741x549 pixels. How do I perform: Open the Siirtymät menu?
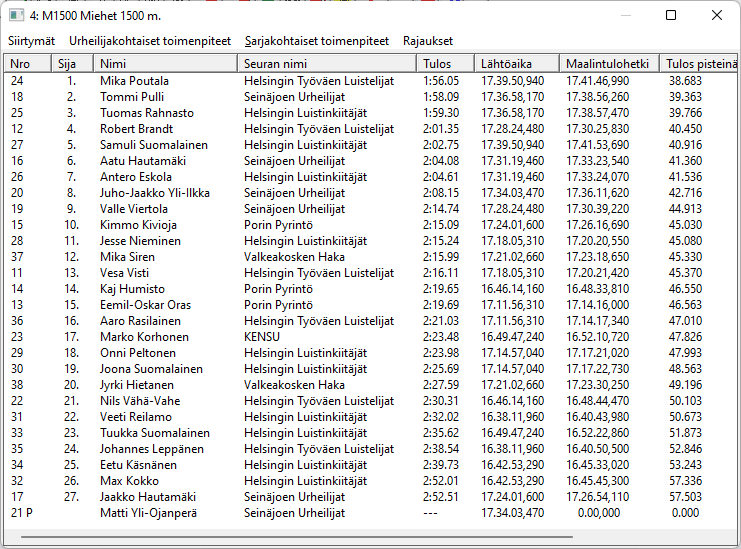tap(32, 41)
